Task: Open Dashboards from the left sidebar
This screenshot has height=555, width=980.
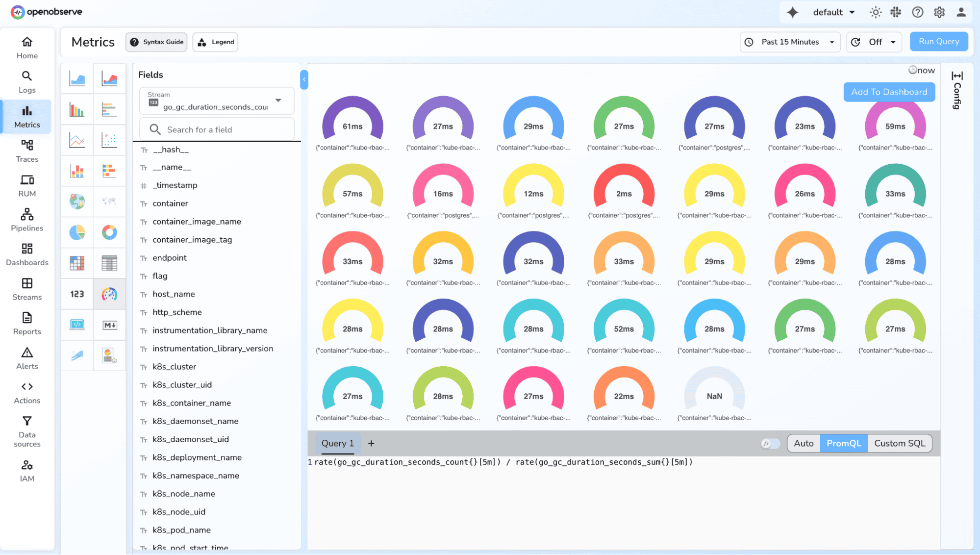Action: pos(27,254)
